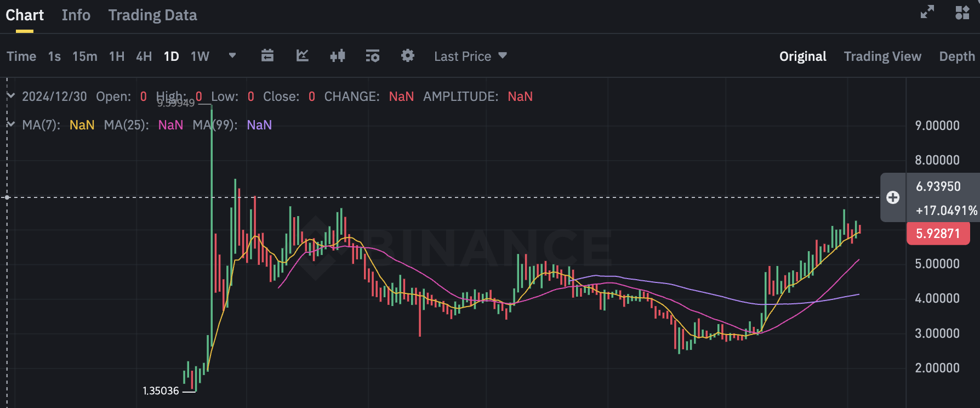
Task: Select the 15m interval
Action: pyautogui.click(x=85, y=56)
